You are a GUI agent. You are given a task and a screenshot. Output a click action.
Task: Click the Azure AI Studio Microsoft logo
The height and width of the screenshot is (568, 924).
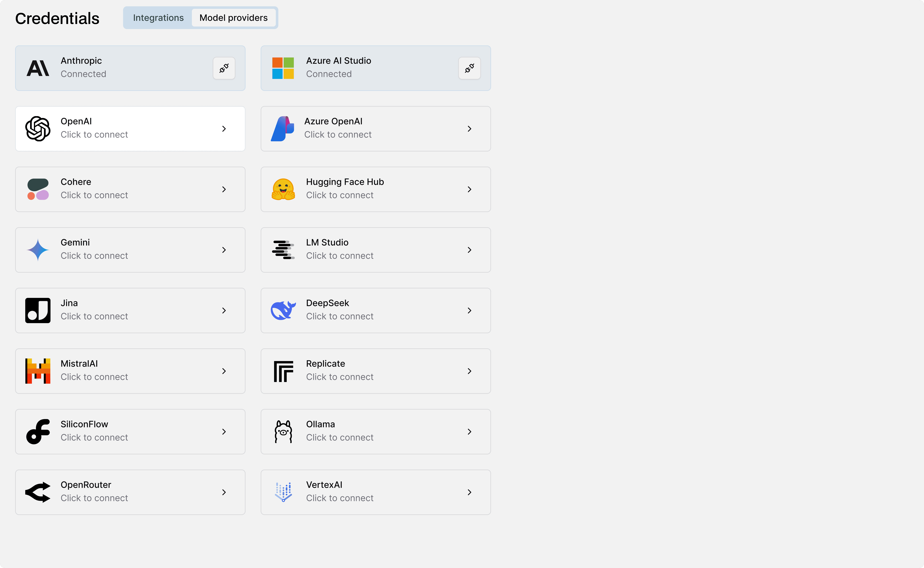pos(283,68)
